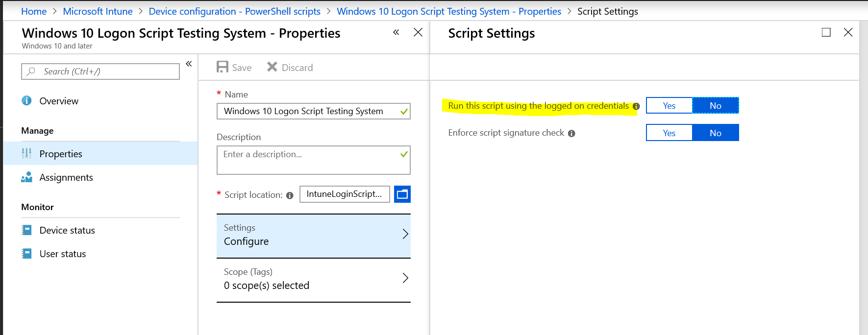Viewport: 868px width, 335px height.
Task: Click the Discard X icon
Action: click(272, 67)
